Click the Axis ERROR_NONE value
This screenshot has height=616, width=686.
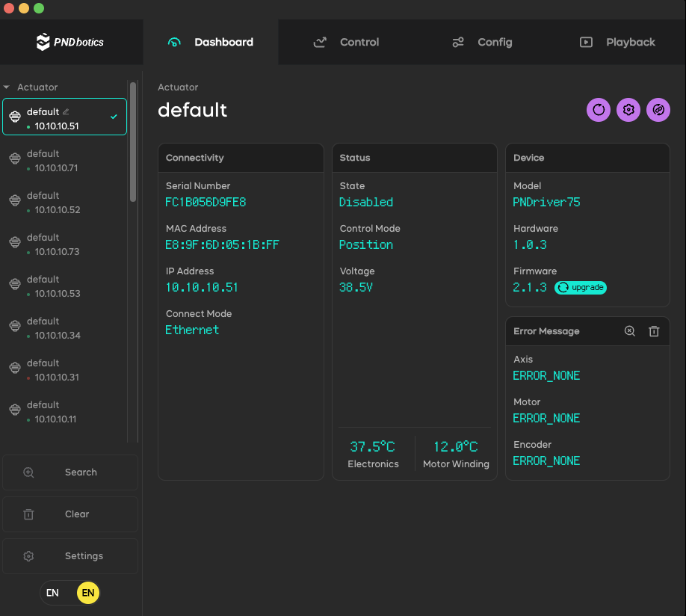pos(546,375)
